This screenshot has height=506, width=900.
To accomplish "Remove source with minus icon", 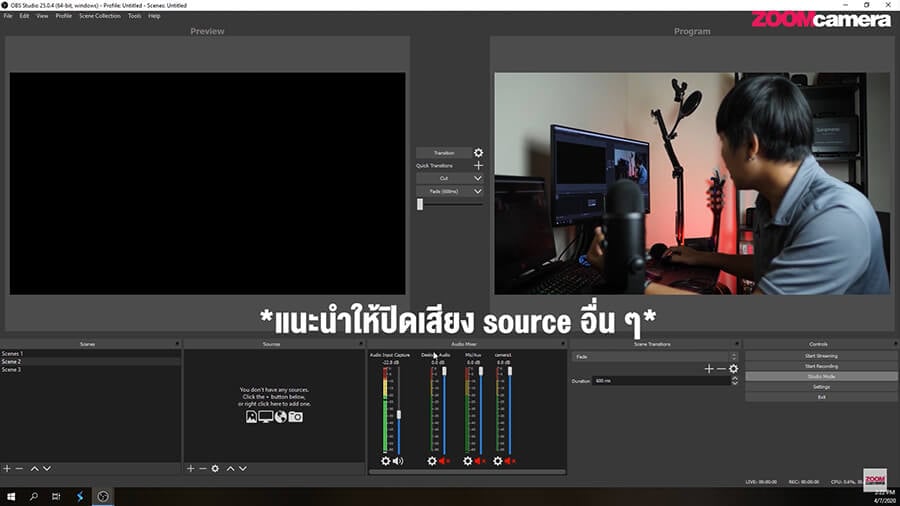I will coord(203,469).
